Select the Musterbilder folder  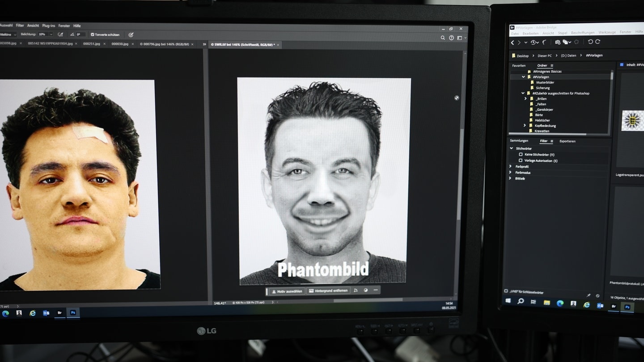(x=545, y=82)
